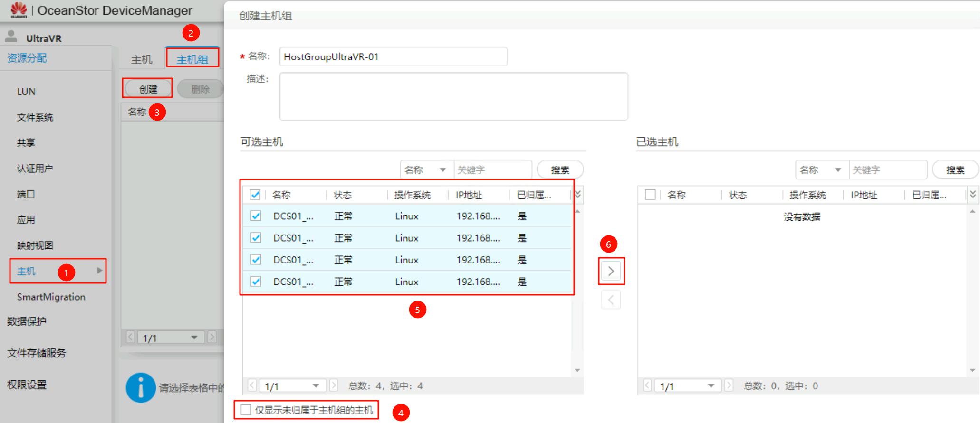Click the blue information icon

coord(140,387)
